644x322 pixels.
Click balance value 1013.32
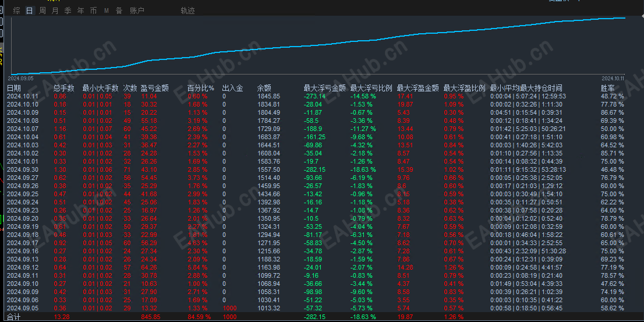pos(268,307)
